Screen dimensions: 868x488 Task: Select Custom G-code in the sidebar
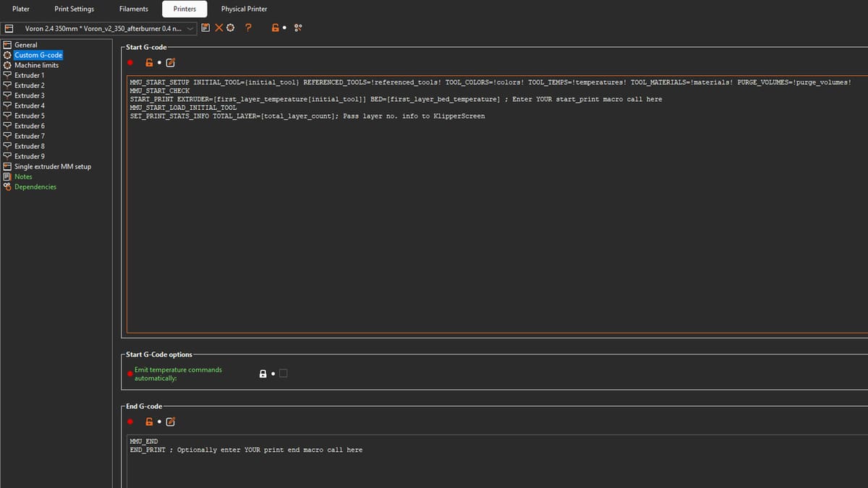tap(38, 55)
